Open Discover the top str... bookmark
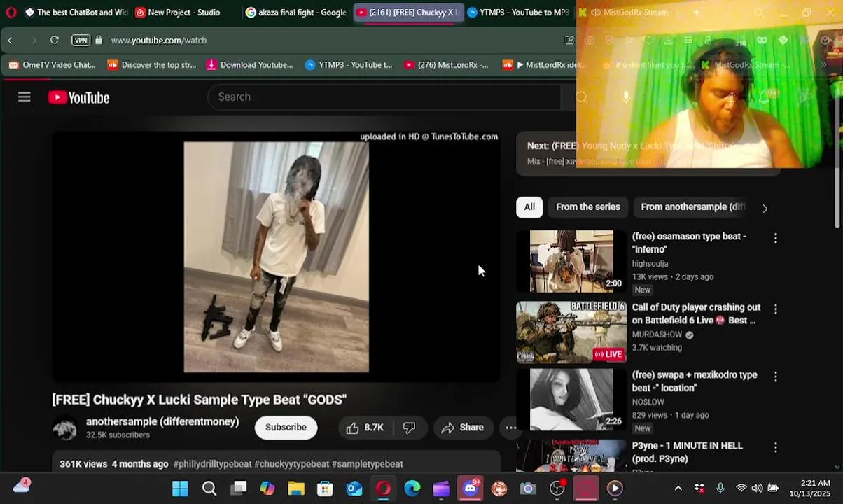 152,65
